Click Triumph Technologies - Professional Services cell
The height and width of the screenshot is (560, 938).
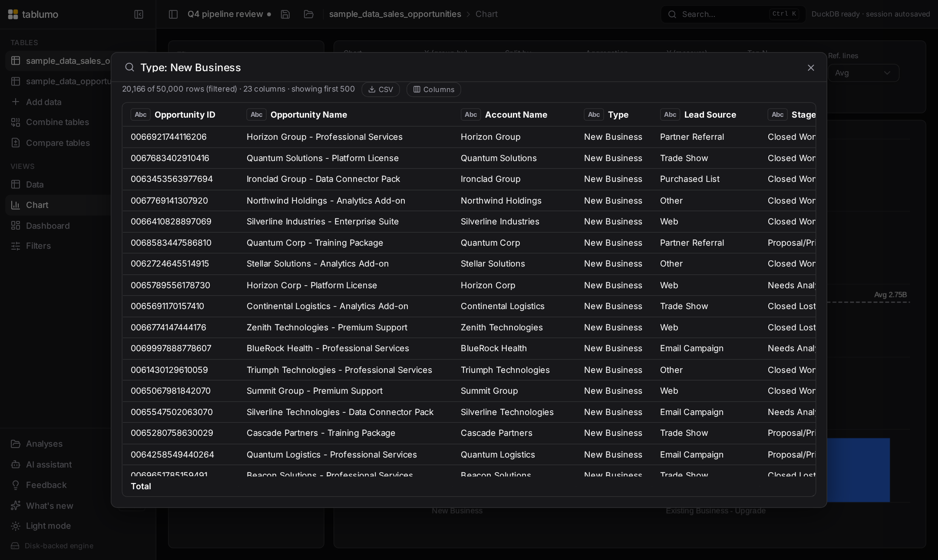(x=339, y=370)
